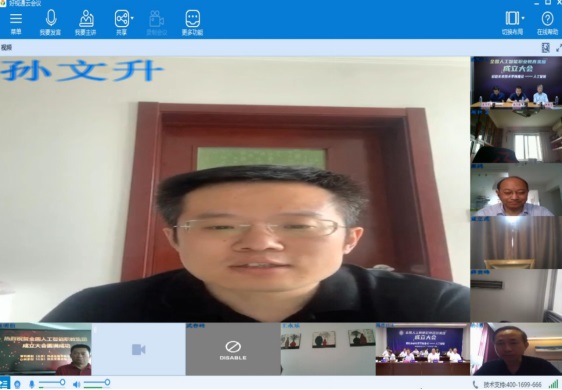Adjust the microphone volume slider
The height and width of the screenshot is (390, 562).
[52, 382]
